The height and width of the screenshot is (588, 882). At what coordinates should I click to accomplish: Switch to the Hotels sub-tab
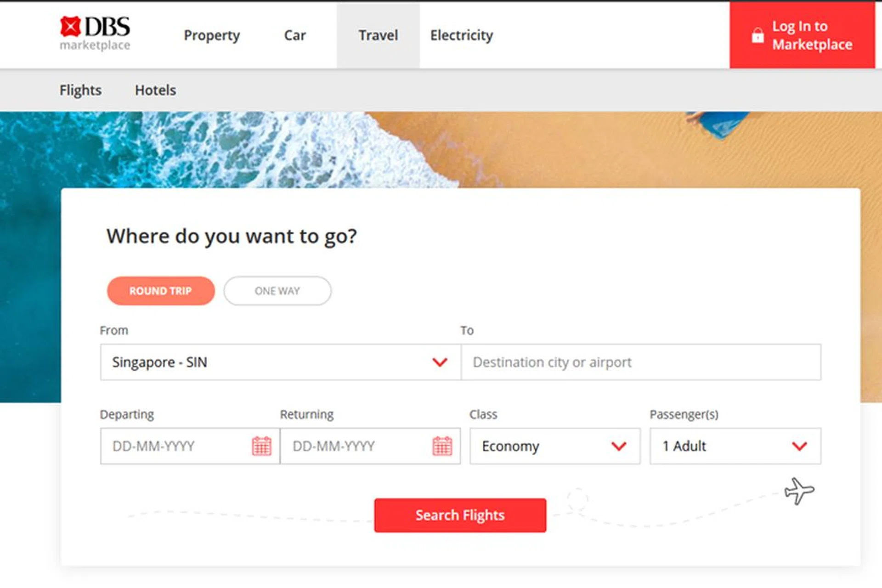(155, 90)
